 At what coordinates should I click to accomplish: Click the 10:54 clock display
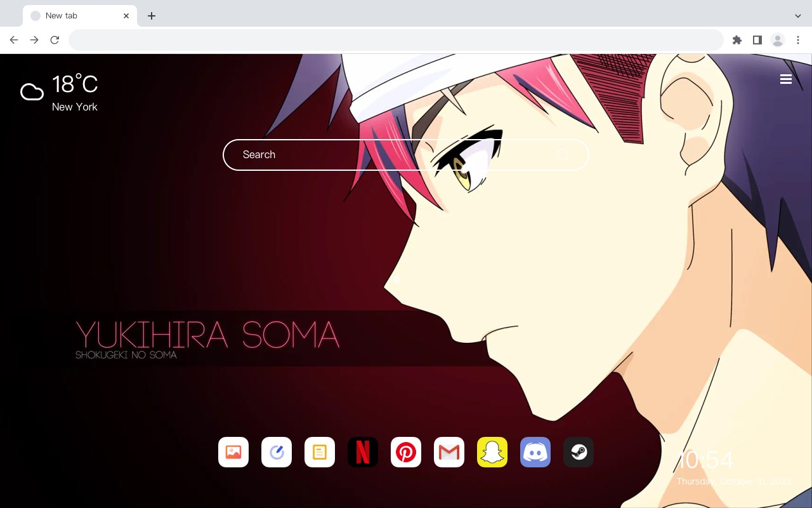705,460
